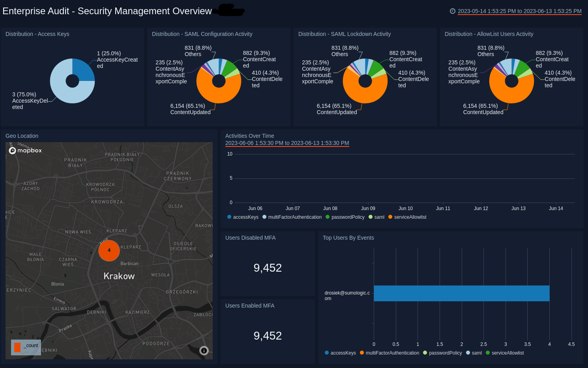Open the dashboard time range selector

[x=519, y=11]
